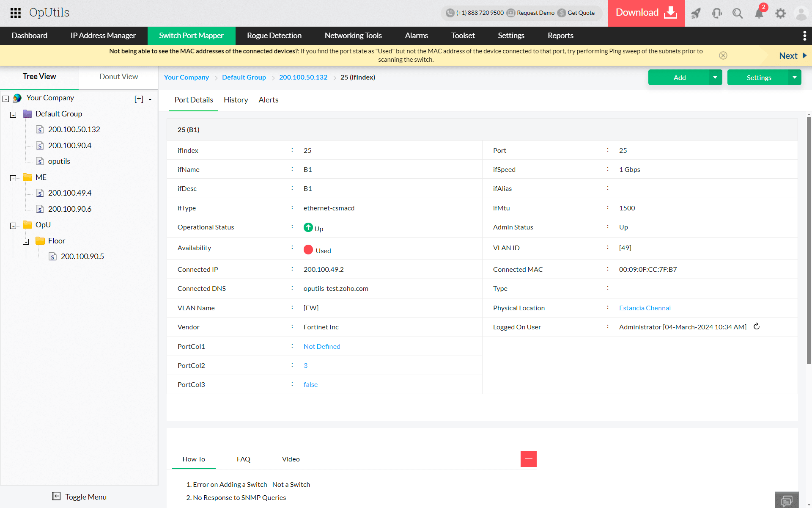Screen dimensions: 812x508
Task: Switch to the History tab
Action: pyautogui.click(x=236, y=100)
